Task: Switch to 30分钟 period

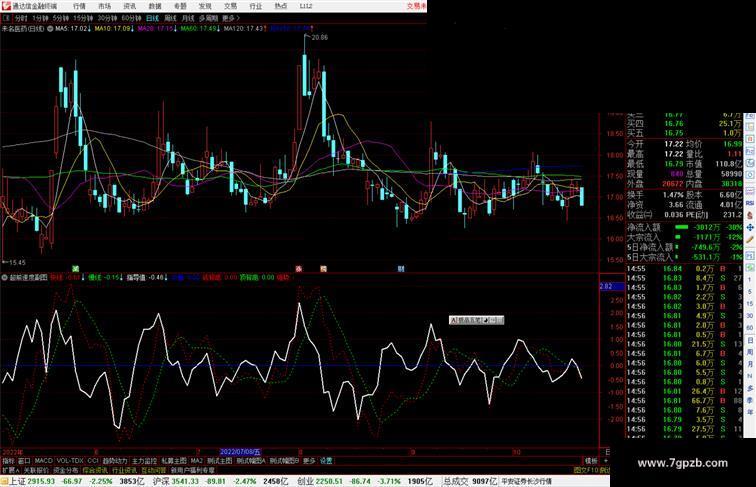Action: (107, 18)
